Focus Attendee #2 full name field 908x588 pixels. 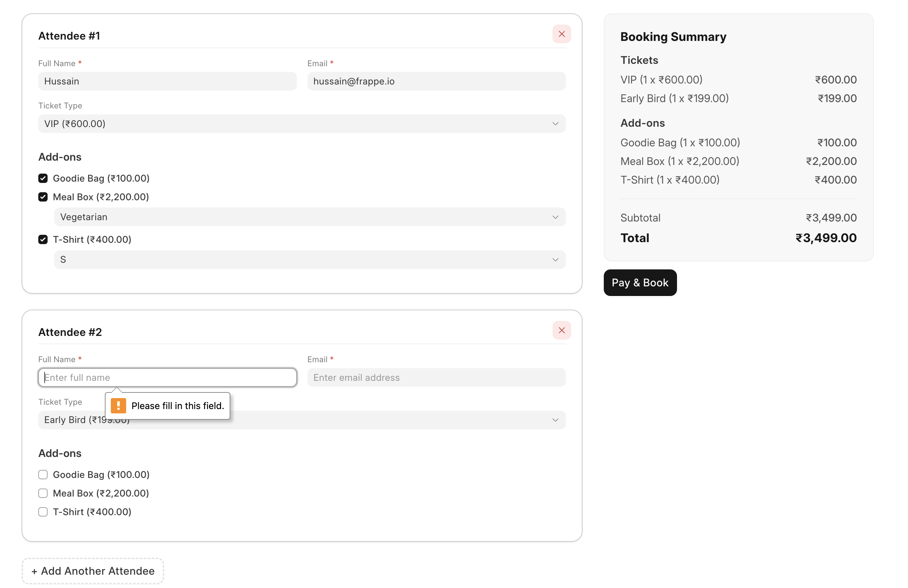[x=167, y=377]
